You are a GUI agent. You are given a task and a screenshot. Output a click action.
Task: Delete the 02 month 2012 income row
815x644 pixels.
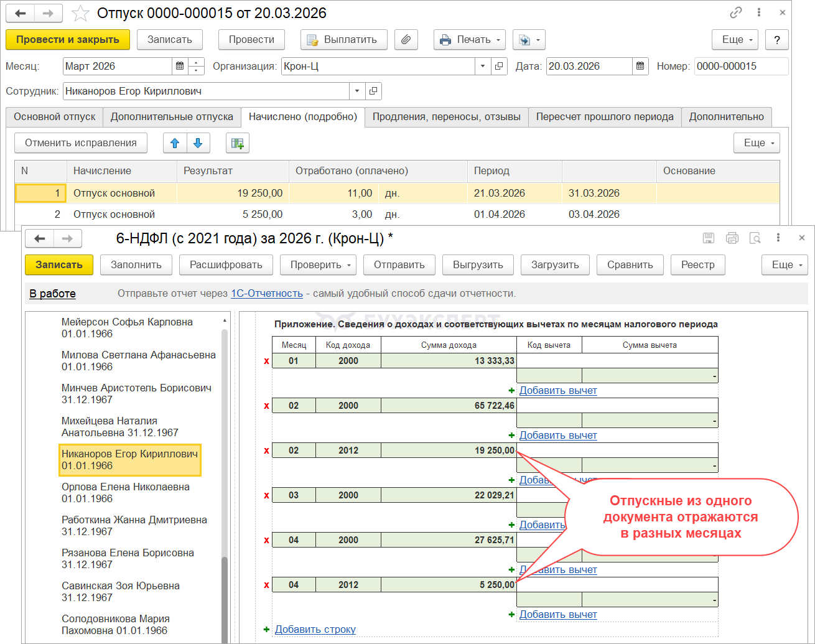coord(266,450)
